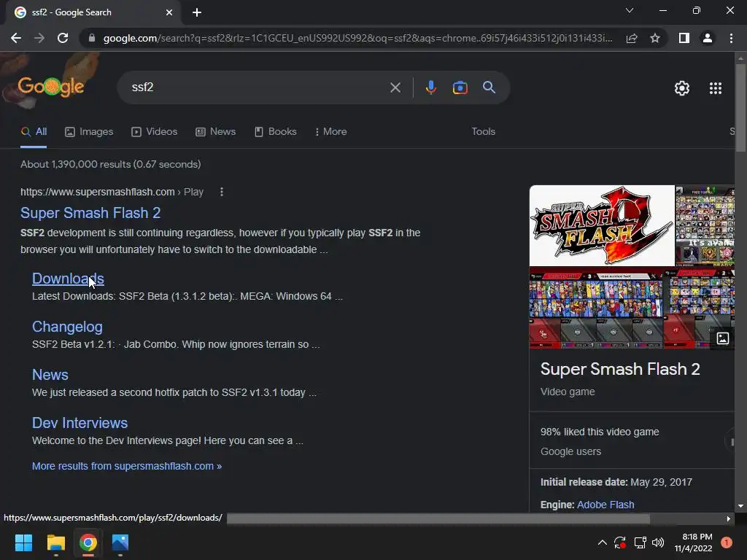Open File Explorer from the taskbar
This screenshot has height=560, width=747.
click(x=55, y=542)
